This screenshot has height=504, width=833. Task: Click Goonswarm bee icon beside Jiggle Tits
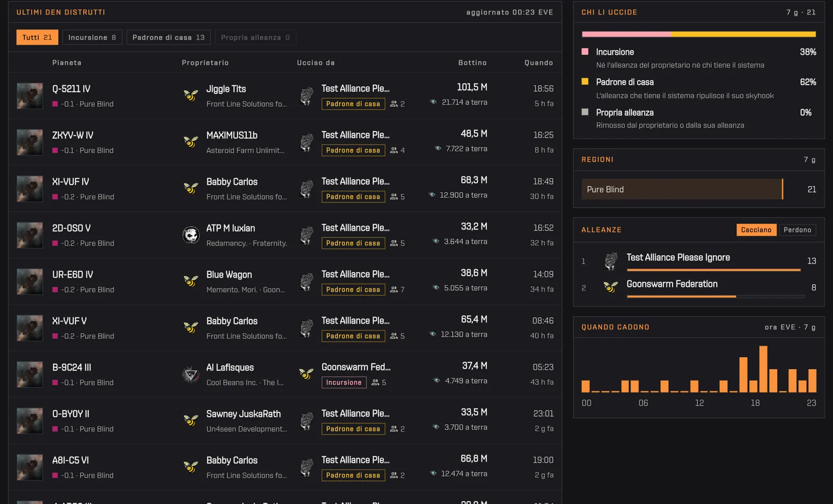pos(191,96)
